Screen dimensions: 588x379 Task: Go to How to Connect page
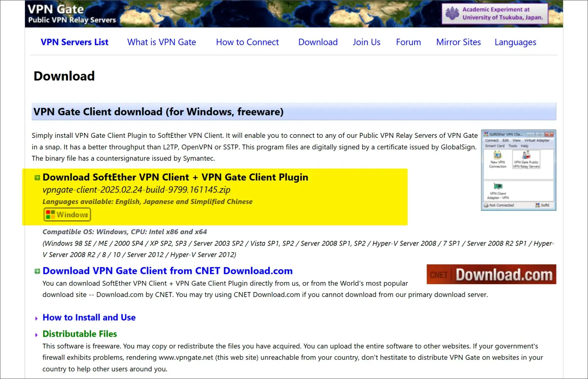point(247,42)
